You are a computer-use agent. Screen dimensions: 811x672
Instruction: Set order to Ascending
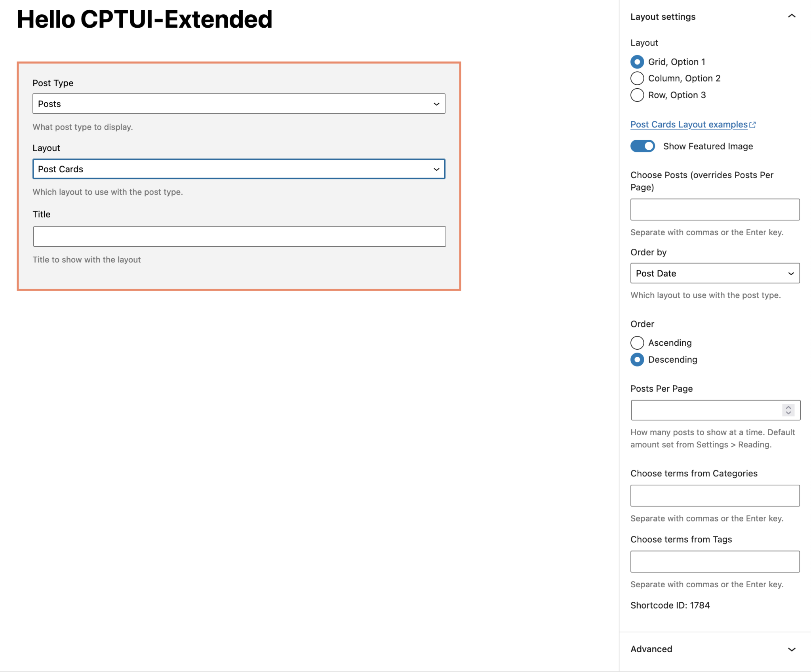pos(637,343)
